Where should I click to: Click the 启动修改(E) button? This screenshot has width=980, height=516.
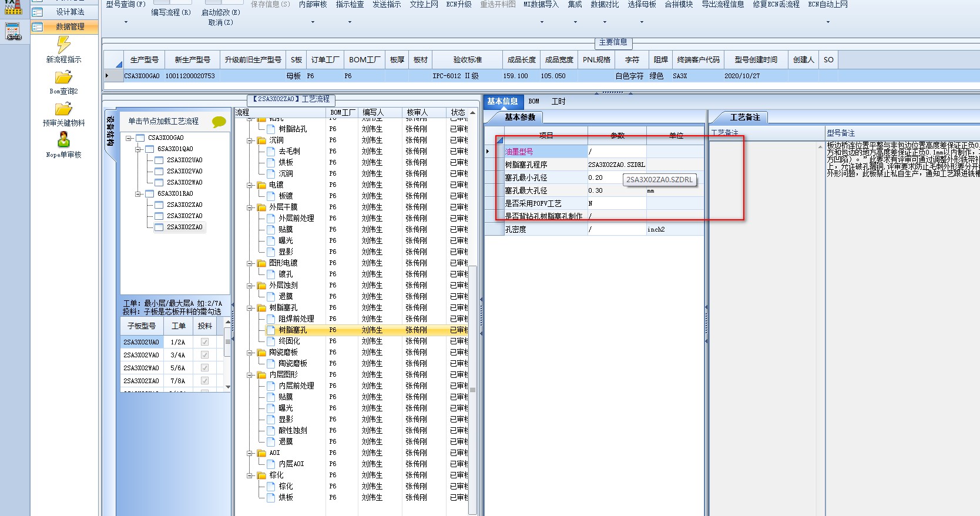tap(221, 12)
